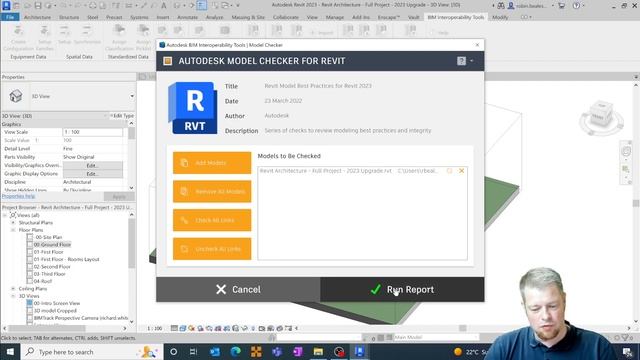Image resolution: width=640 pixels, height=360 pixels.
Task: Select 00-Intro Screen View
Action: point(57,303)
